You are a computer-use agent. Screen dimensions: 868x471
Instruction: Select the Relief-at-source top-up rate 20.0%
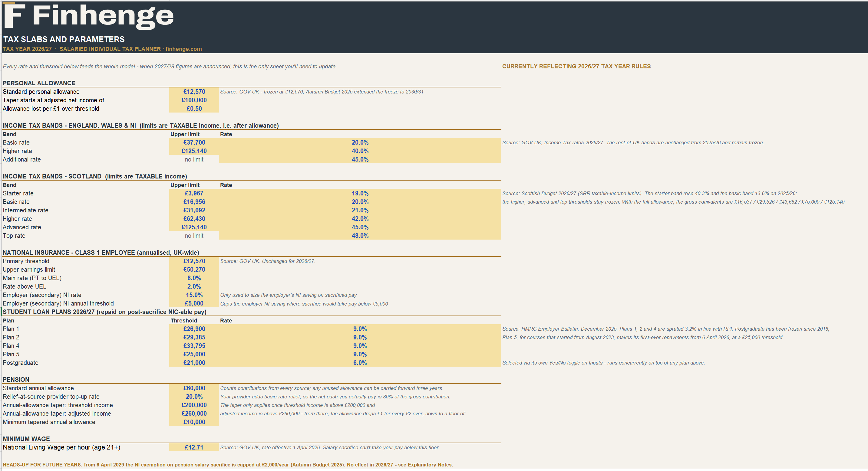[x=194, y=397]
